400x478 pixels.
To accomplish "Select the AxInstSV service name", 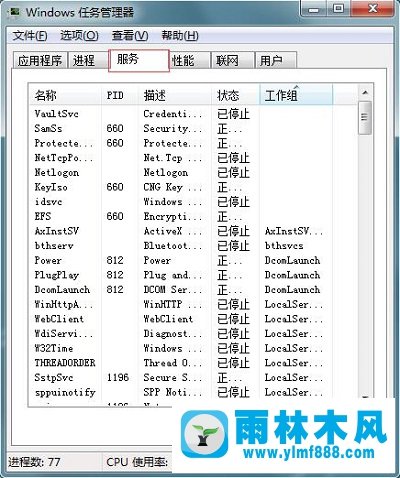I will [x=57, y=231].
